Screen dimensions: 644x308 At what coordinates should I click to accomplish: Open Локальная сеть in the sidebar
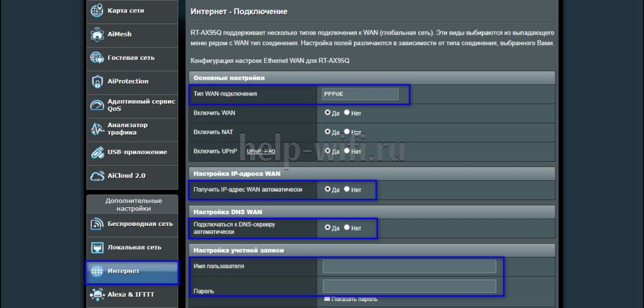click(133, 247)
